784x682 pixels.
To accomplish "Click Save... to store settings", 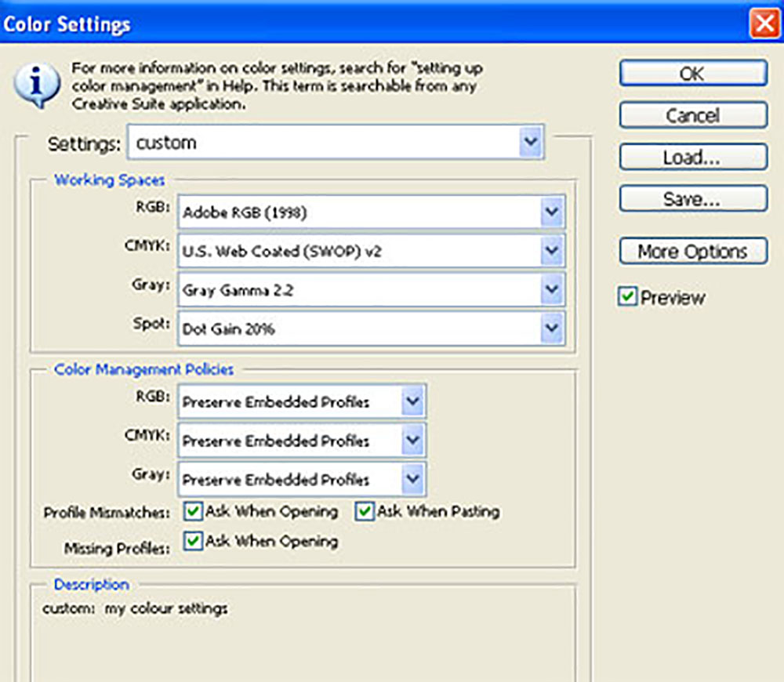I will point(693,199).
